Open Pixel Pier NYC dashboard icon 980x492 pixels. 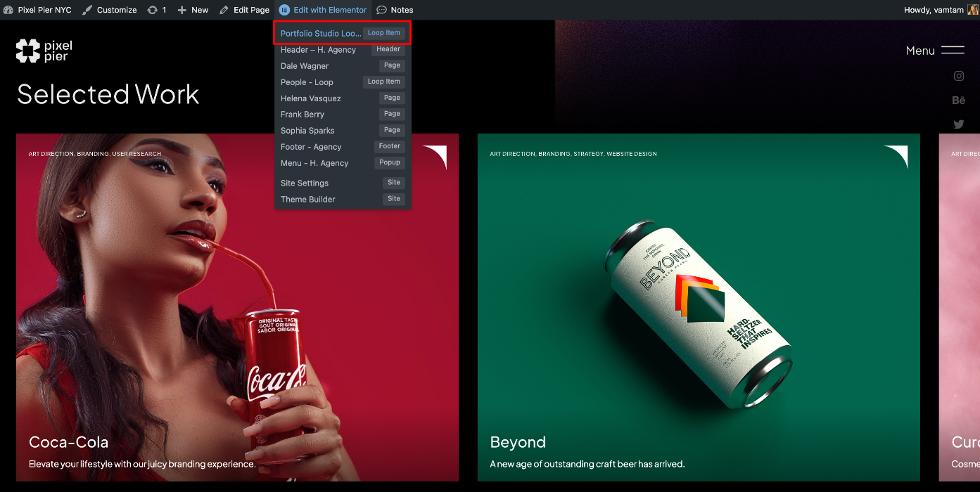pyautogui.click(x=8, y=10)
